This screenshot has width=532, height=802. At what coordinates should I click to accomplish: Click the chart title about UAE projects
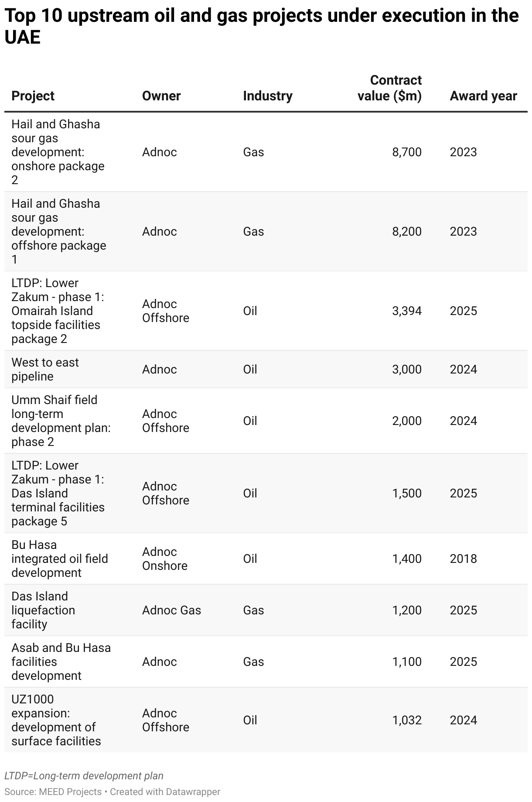click(262, 26)
